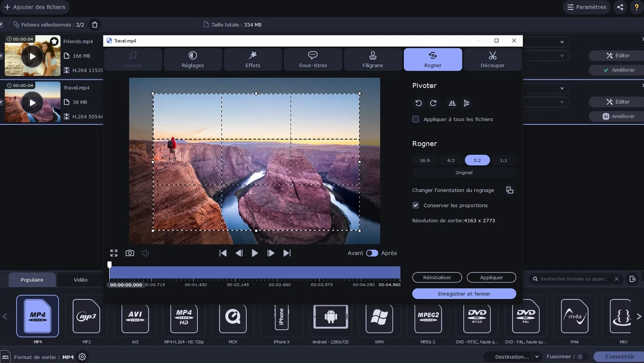Toggle the Avant/Après preview switch

(x=372, y=253)
